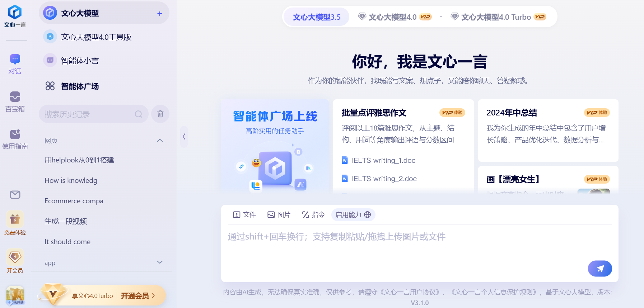Toggle the 启用能力 globe button
Viewport: 644px width, 308px height.
click(353, 215)
